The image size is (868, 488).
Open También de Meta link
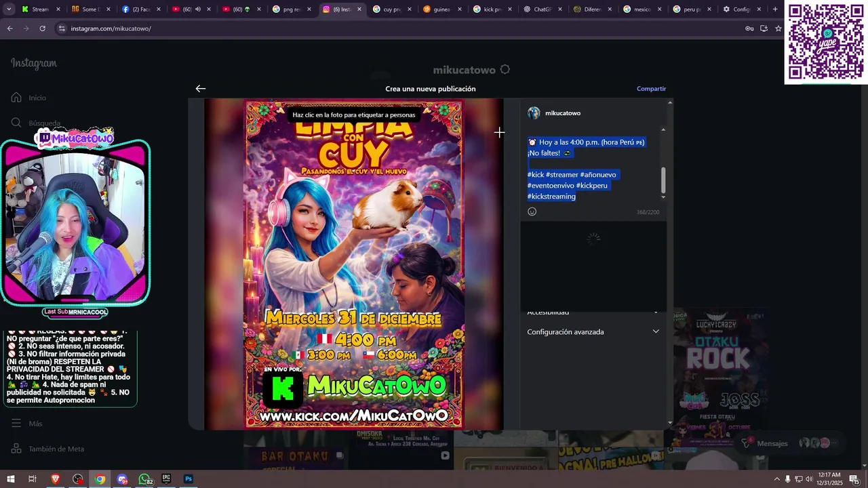point(47,449)
